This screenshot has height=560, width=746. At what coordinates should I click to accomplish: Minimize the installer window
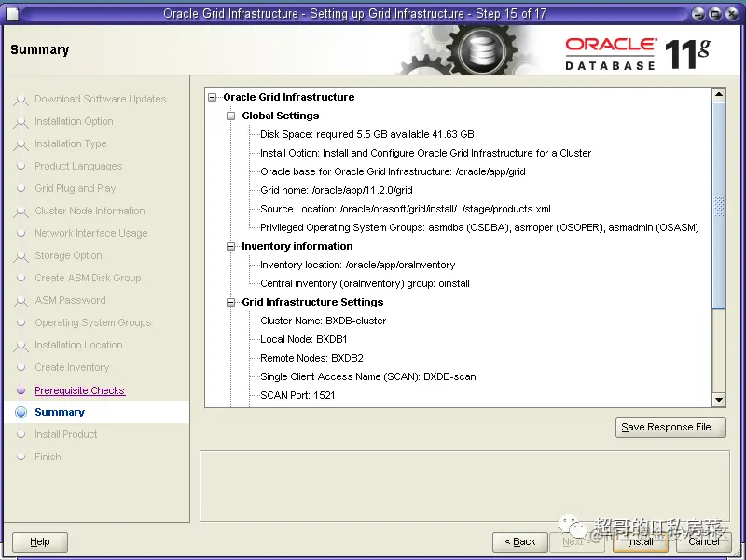pos(698,14)
